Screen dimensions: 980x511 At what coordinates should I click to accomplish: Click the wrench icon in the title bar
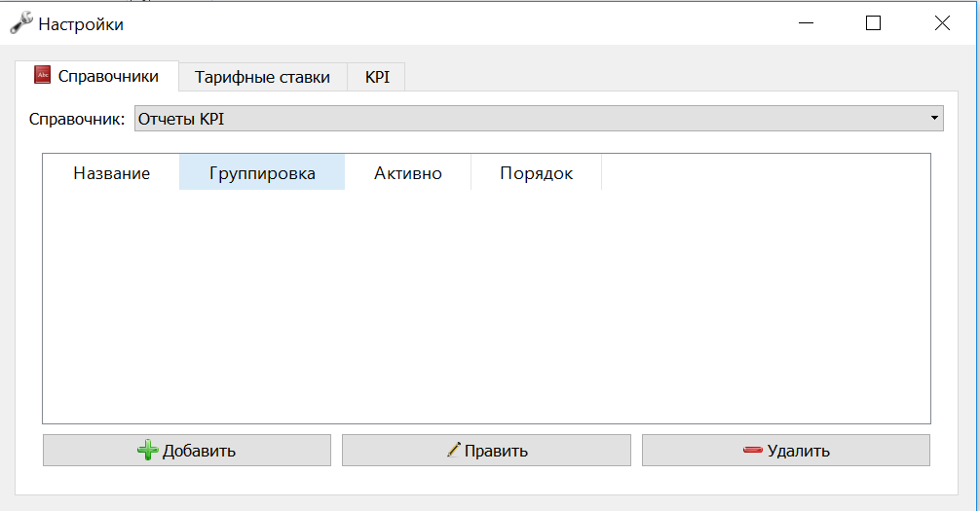point(21,23)
